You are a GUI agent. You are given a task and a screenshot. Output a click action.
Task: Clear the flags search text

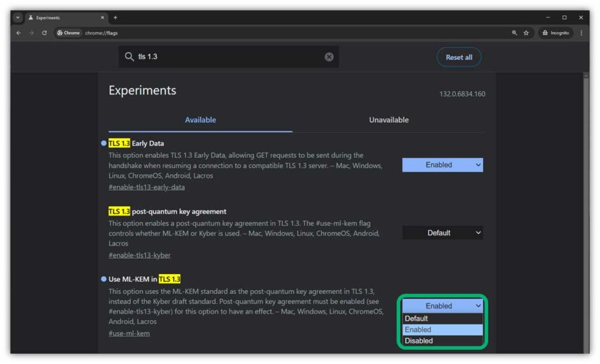(329, 57)
